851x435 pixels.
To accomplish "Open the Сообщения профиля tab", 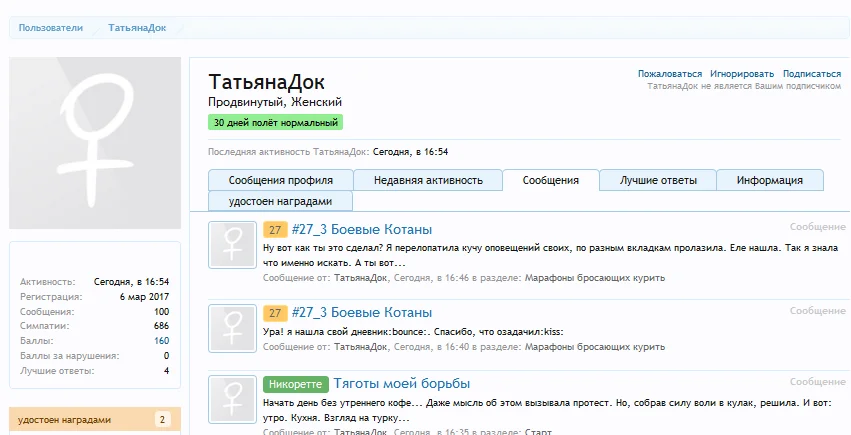I will click(280, 180).
